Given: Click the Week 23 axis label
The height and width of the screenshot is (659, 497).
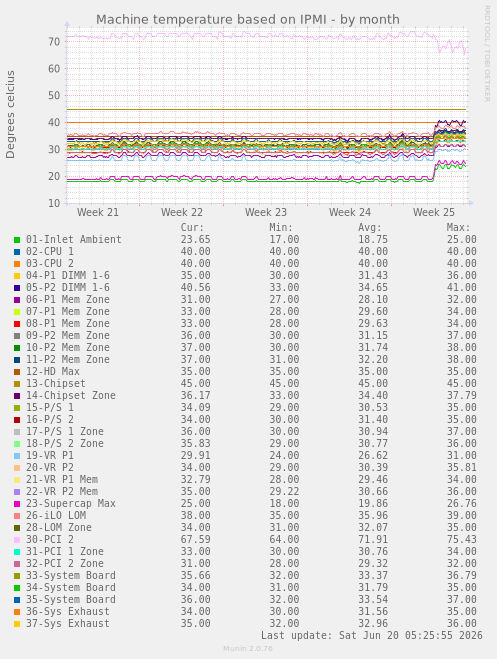Looking at the screenshot, I should click(x=266, y=212).
